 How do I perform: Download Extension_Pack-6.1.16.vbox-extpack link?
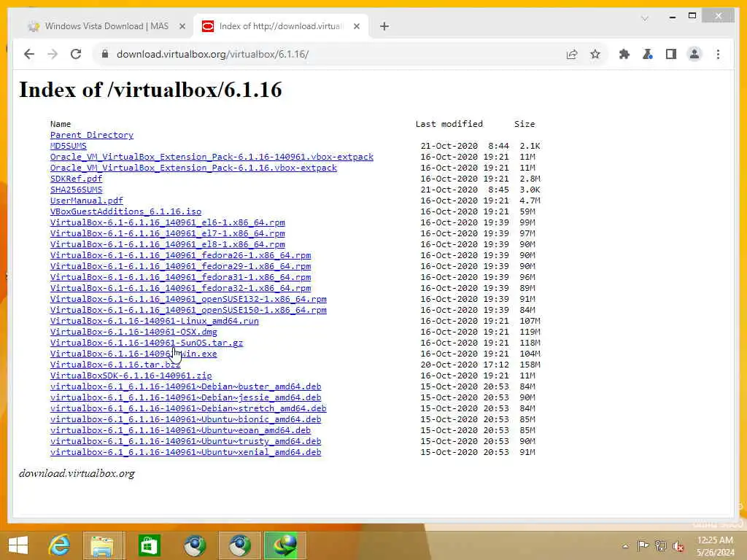pos(193,168)
